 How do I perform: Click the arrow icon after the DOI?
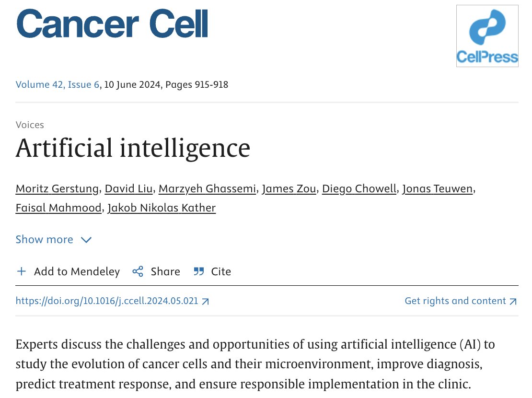(x=205, y=301)
